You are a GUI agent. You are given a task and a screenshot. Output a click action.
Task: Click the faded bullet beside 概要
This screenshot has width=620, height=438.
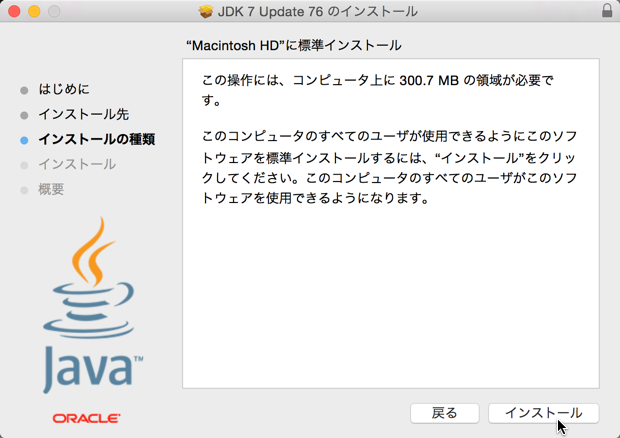point(24,191)
